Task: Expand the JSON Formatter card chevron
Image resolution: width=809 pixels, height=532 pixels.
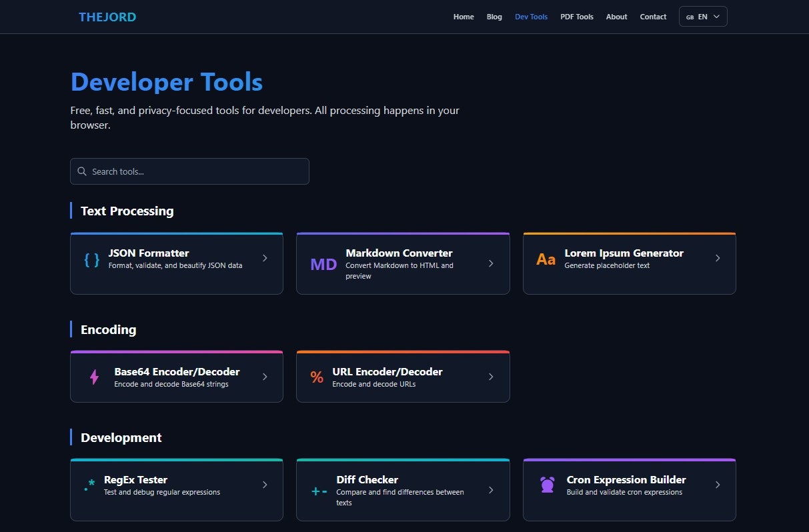Action: (265, 257)
